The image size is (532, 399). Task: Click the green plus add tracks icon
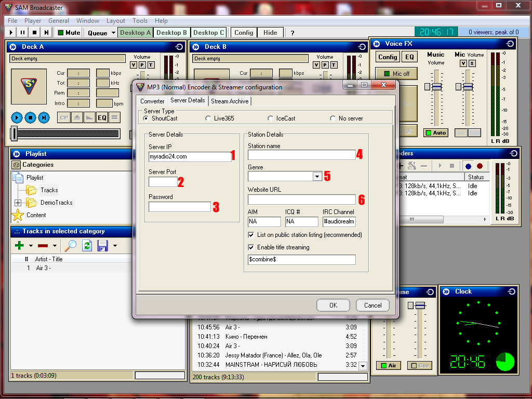coord(19,245)
